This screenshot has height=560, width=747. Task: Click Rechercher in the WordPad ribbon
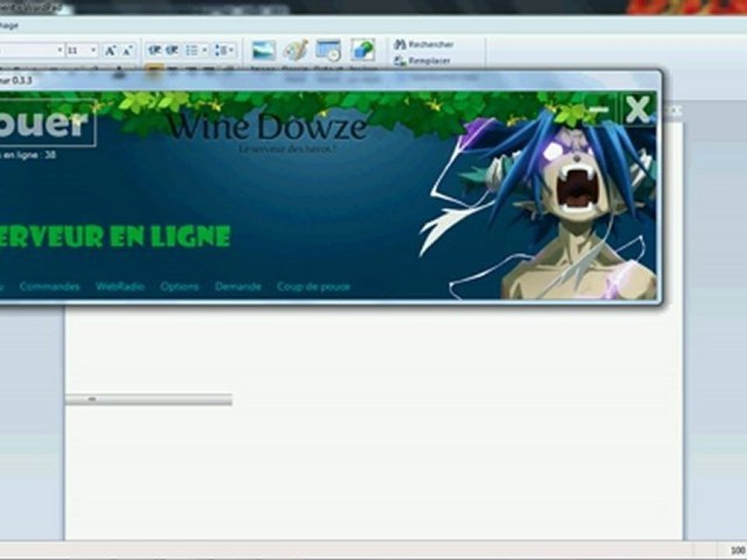tap(423, 44)
